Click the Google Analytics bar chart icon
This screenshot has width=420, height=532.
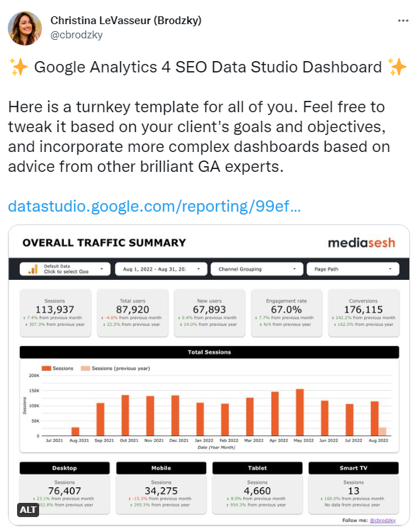click(33, 269)
